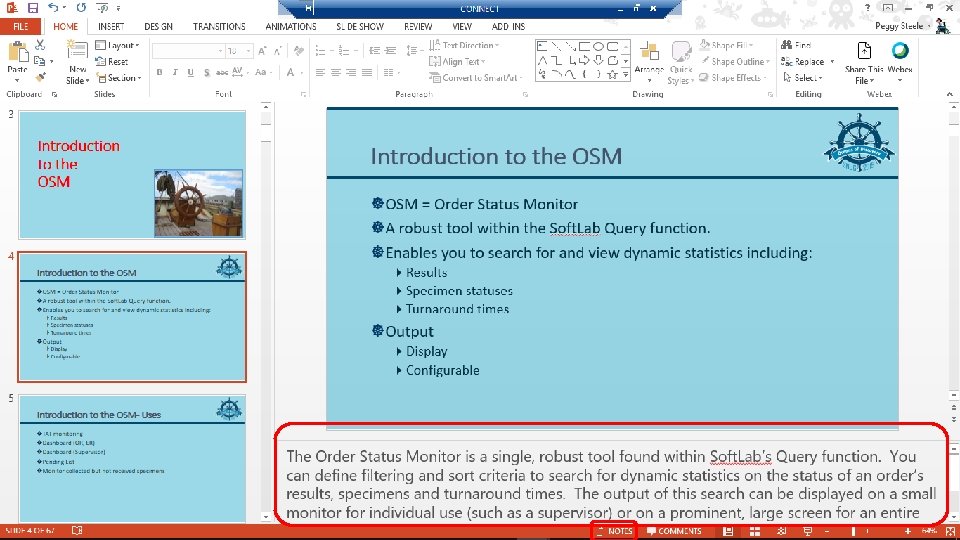The height and width of the screenshot is (540, 960).
Task: Save the presentation with the floppy disk icon
Action: coord(32,8)
